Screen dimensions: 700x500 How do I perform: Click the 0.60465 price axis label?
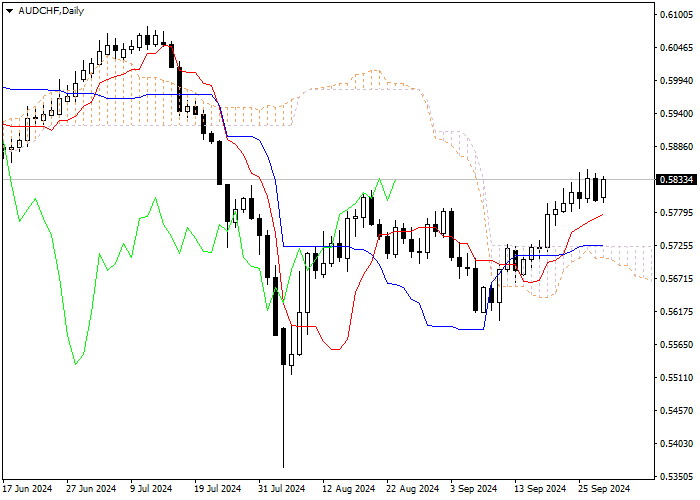[x=676, y=48]
